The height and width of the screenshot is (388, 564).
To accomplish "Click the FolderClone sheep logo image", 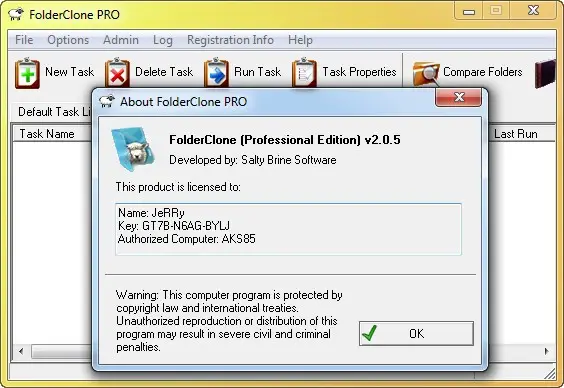I will [x=133, y=149].
